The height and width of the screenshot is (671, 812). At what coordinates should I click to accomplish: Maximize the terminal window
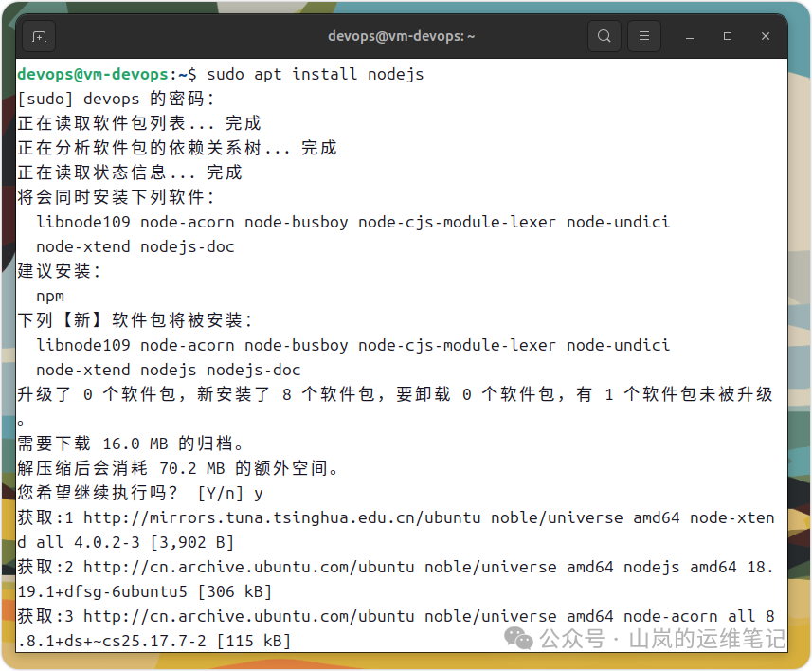coord(727,35)
